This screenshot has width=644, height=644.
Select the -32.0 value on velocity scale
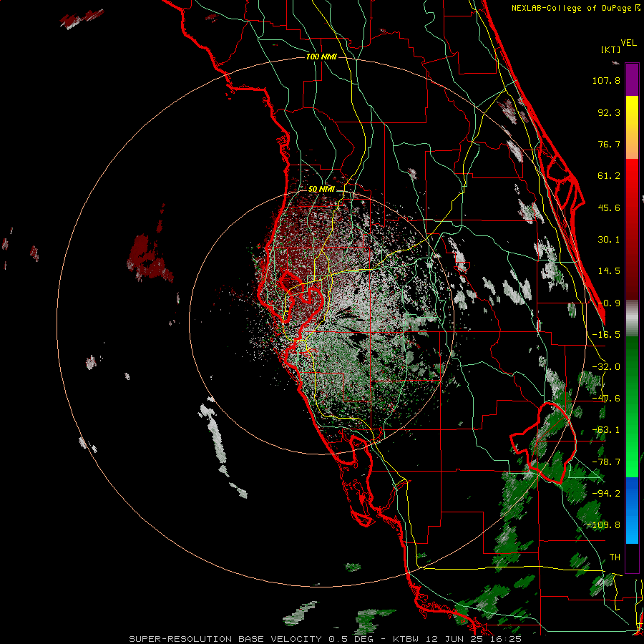coord(606,367)
